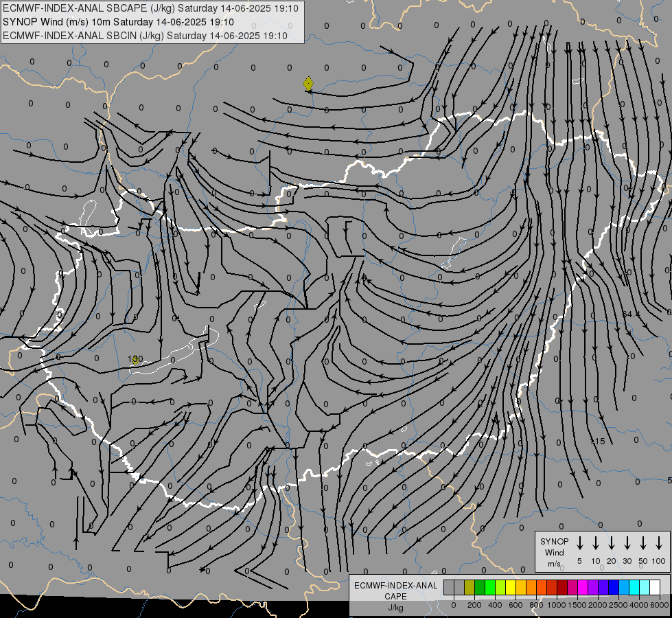
Task: Click the 1500 tick label in CAPE legend
Action: coord(577,605)
